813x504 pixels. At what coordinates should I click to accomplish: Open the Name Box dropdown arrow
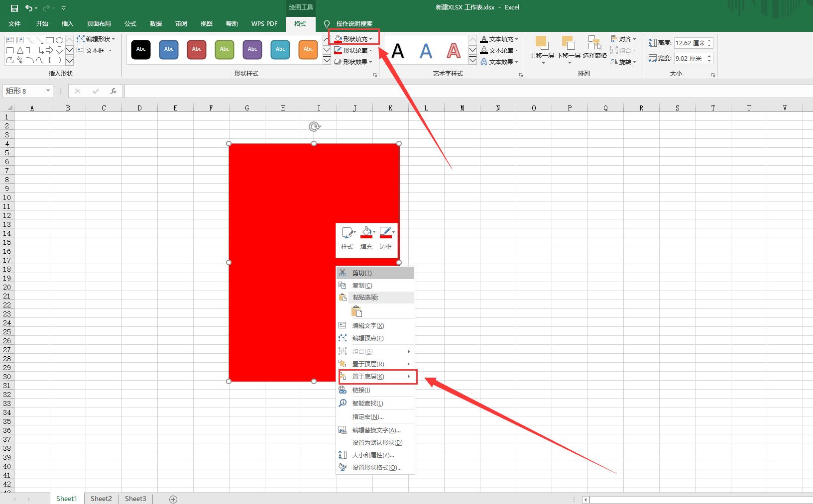point(48,91)
